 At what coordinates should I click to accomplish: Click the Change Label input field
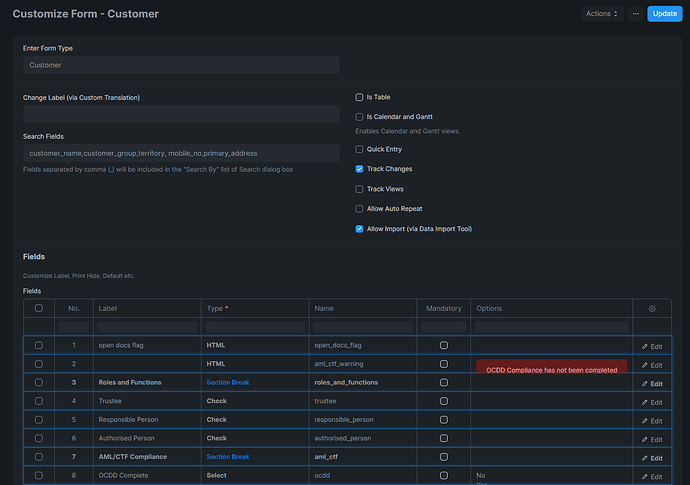pos(181,114)
